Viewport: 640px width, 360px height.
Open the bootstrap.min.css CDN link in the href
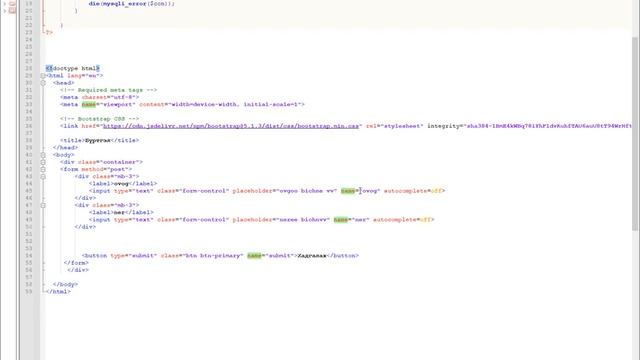[231, 126]
